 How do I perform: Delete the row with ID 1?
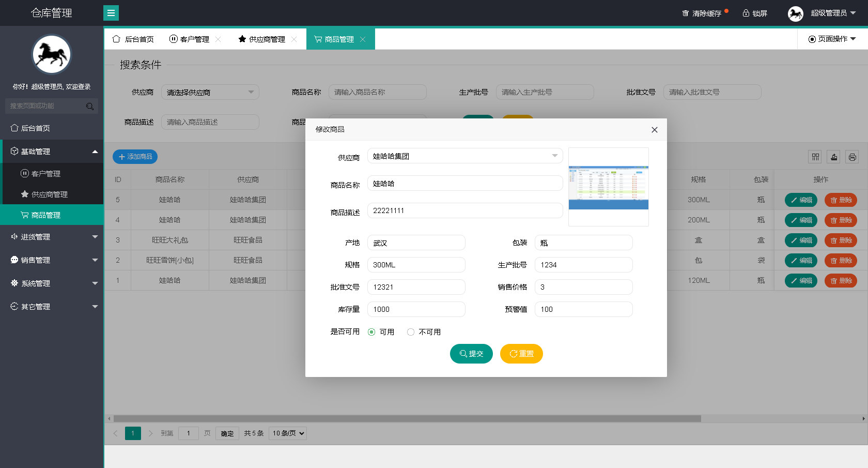841,281
